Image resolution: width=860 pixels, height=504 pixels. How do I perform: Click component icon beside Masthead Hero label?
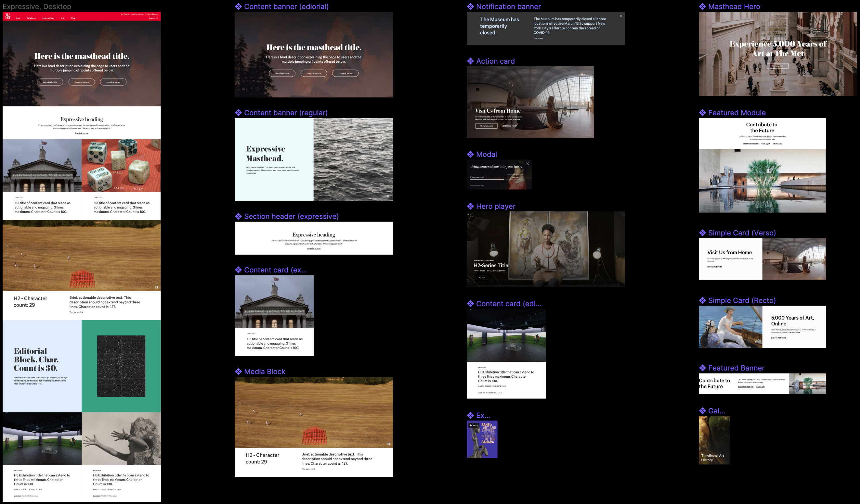[702, 6]
